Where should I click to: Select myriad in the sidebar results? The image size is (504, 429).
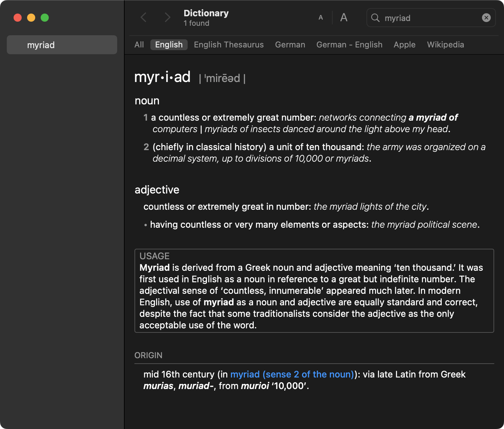point(62,45)
